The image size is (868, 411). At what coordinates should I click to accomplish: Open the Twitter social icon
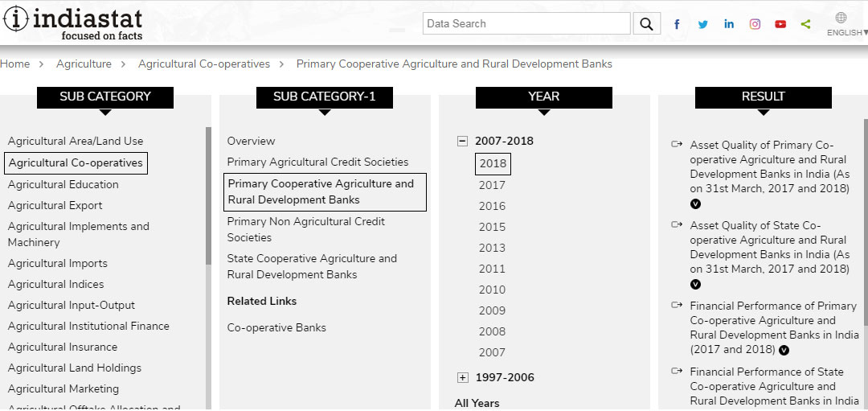coord(703,24)
